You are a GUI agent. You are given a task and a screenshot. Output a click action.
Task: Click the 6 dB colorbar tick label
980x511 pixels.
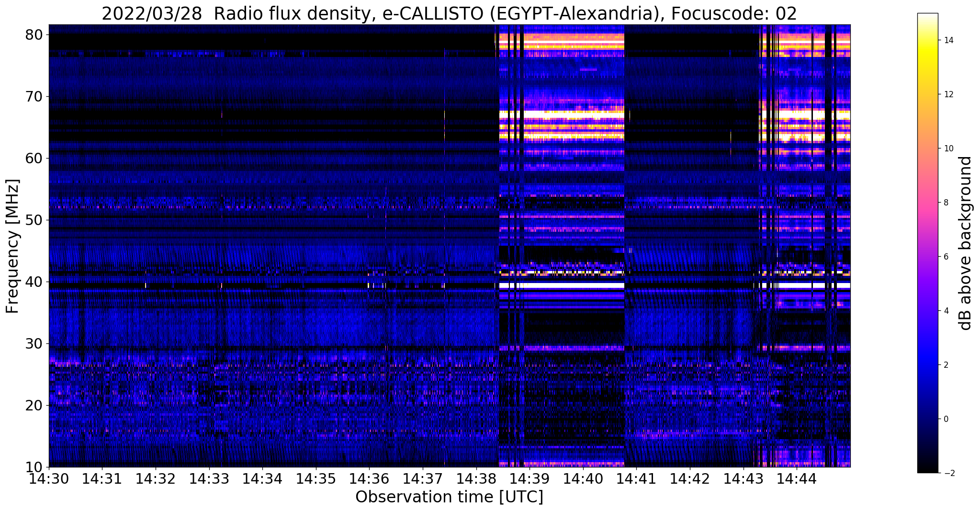point(946,257)
